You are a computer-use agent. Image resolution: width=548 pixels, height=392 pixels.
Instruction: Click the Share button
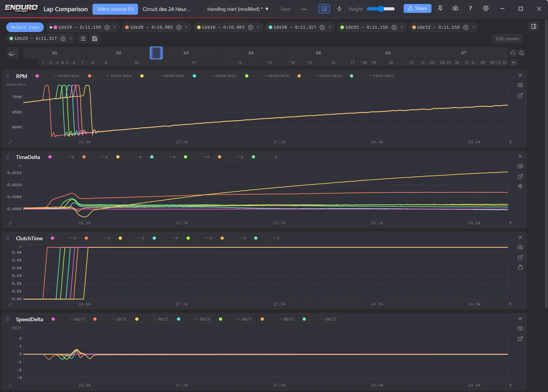point(417,8)
